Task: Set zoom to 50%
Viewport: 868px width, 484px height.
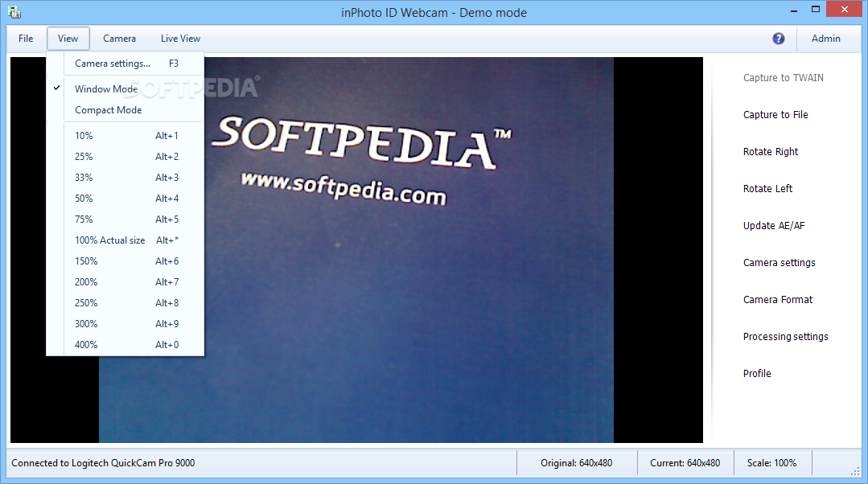Action: coord(125,198)
